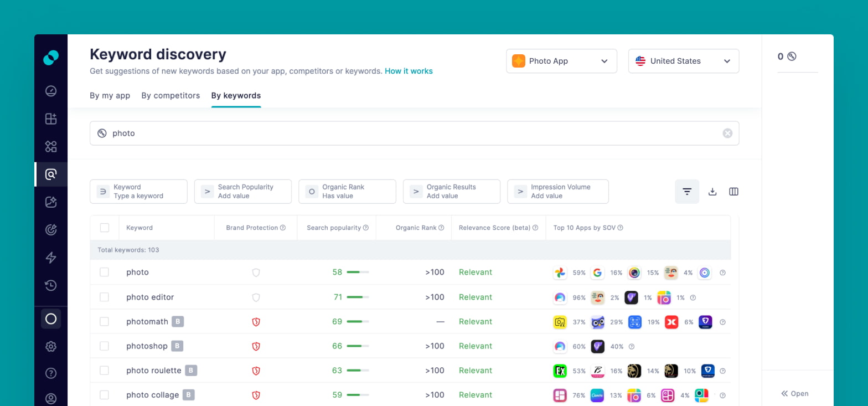Open the dashboard gauge icon in sidebar
Screen dimensions: 868x406
point(51,91)
